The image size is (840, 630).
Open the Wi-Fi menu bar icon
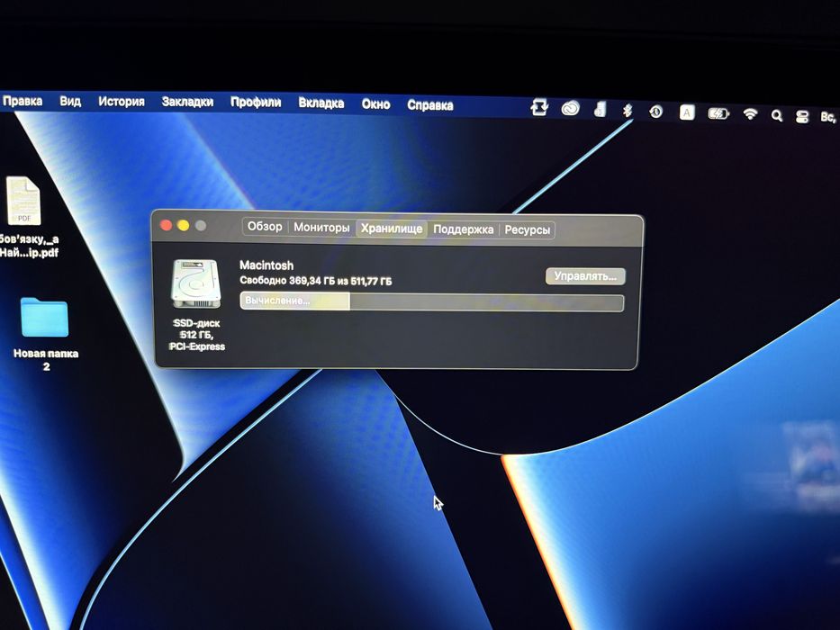(x=751, y=114)
